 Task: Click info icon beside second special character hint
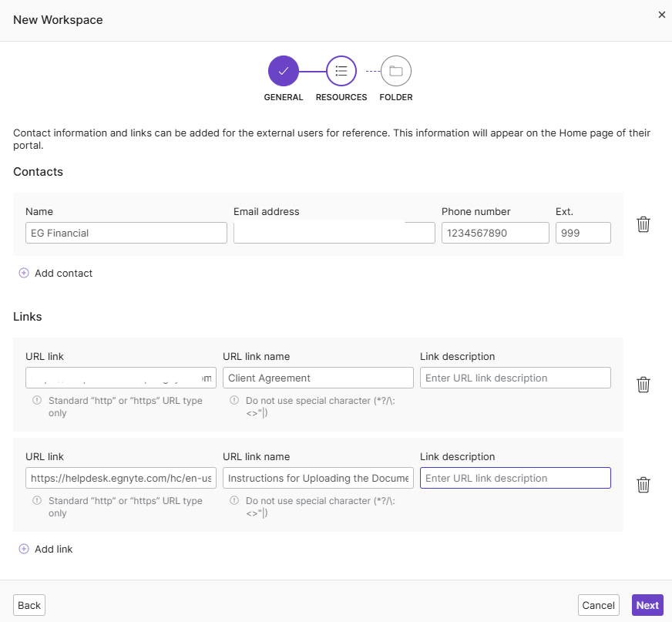(x=234, y=501)
